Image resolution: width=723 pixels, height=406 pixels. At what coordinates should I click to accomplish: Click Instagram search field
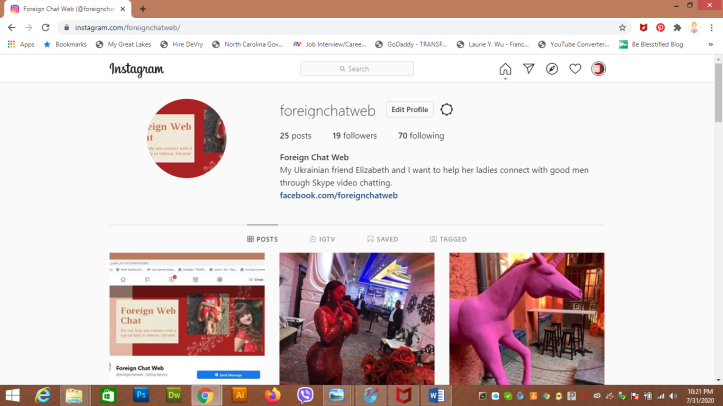[x=357, y=69]
